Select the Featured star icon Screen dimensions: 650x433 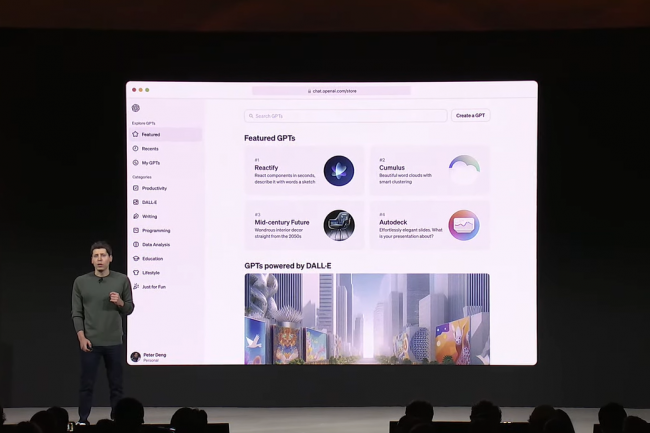135,134
